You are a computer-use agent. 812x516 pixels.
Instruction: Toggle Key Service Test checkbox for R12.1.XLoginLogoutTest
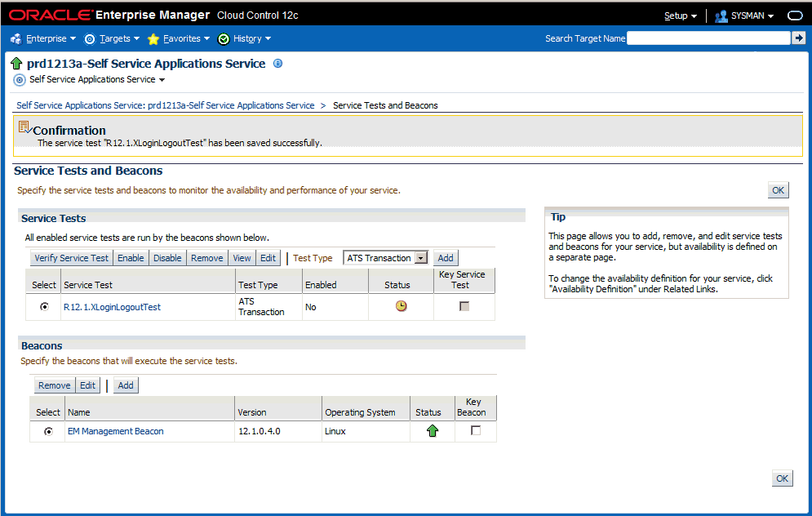pyautogui.click(x=464, y=306)
